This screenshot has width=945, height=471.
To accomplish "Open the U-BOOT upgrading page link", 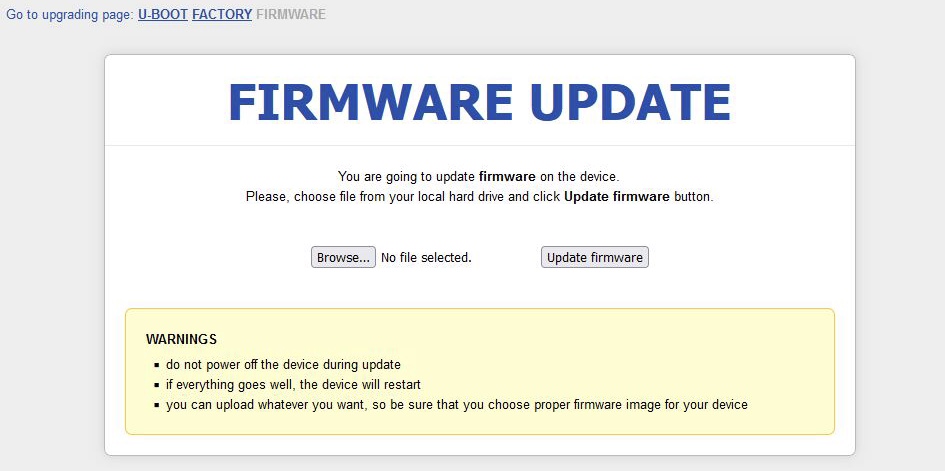I will 163,15.
